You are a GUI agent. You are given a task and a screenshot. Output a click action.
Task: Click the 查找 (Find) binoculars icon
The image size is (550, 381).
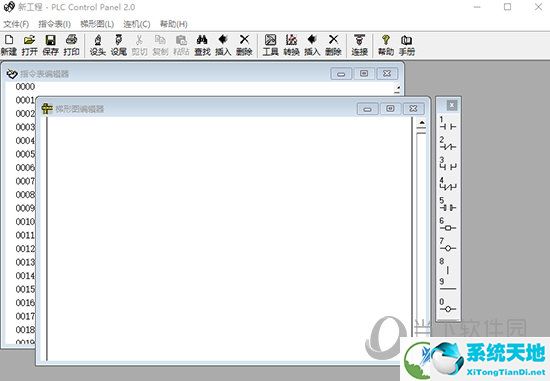coord(202,45)
